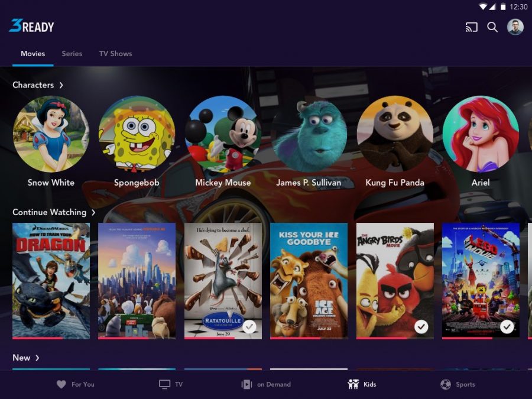Screen dimensions: 532x399
Task: Resume the pets and city skyline poster
Action: 137,281
